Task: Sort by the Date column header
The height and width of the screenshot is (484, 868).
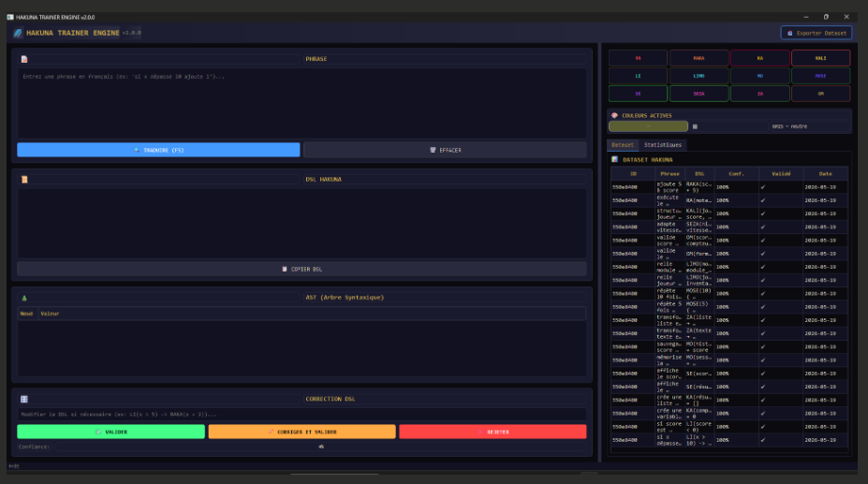Action: [825, 174]
